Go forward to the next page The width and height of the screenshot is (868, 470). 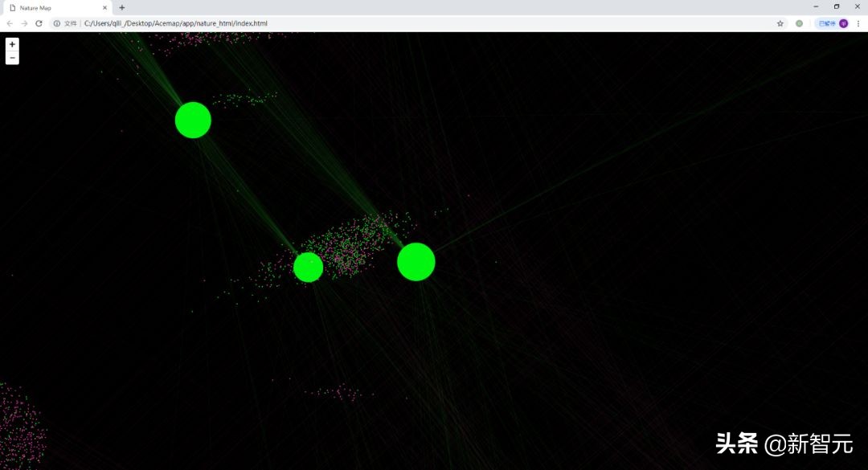point(24,23)
